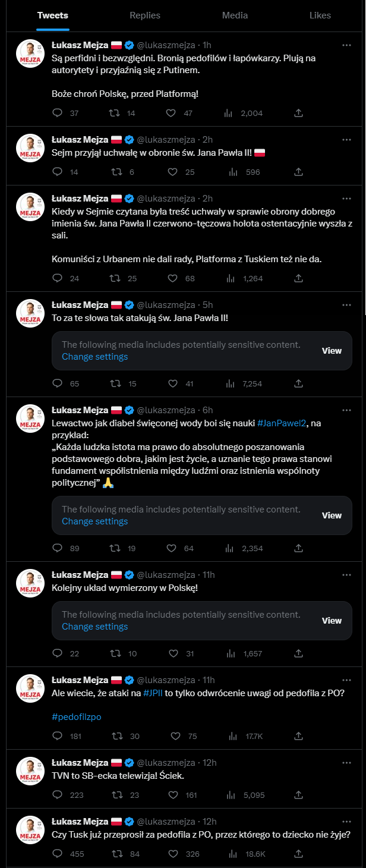Retweet the tweet about Sejm przyjął uchwałę
Screen dimensions: 366x868
[115, 172]
